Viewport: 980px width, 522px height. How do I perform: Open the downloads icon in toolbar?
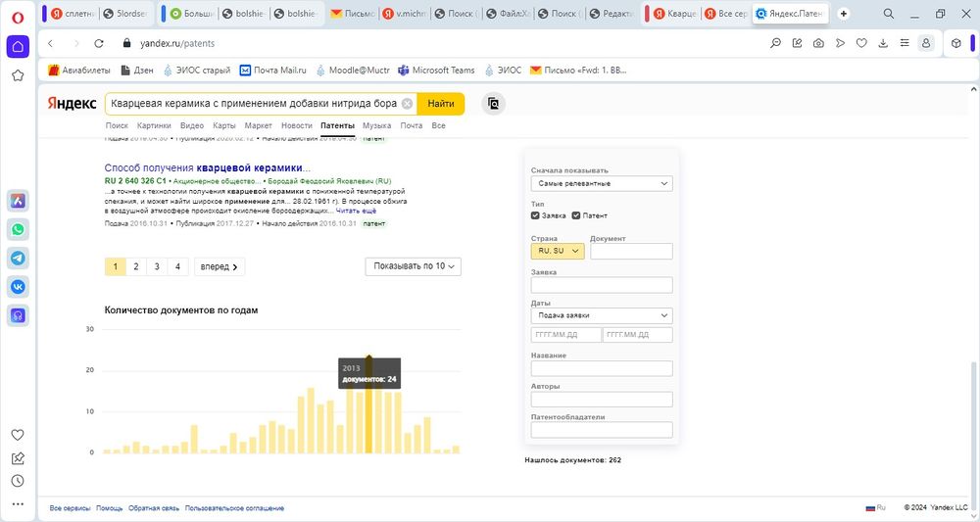tap(883, 43)
